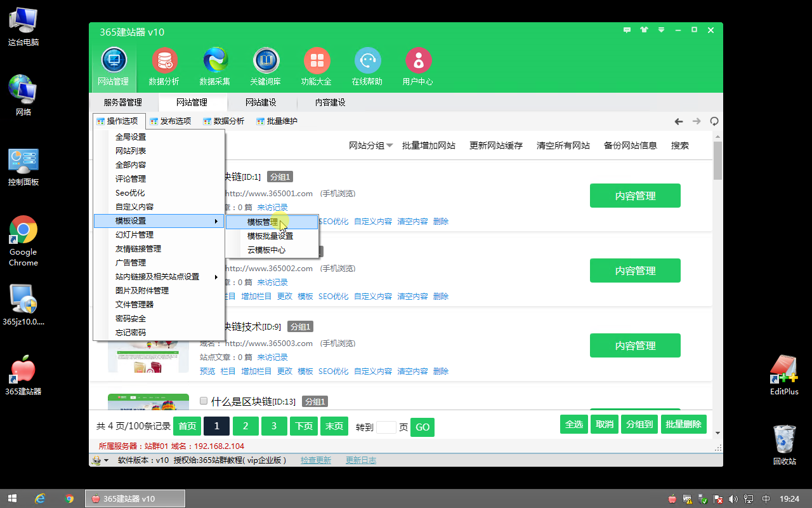
Task: Open 回收站 recycle bin
Action: (785, 444)
